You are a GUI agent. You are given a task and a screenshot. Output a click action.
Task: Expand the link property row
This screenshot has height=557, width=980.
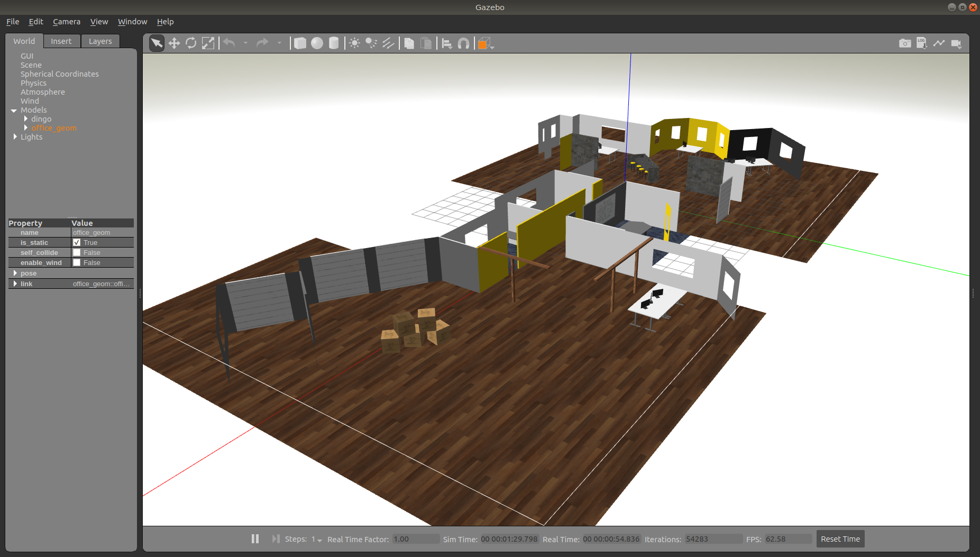(x=15, y=284)
